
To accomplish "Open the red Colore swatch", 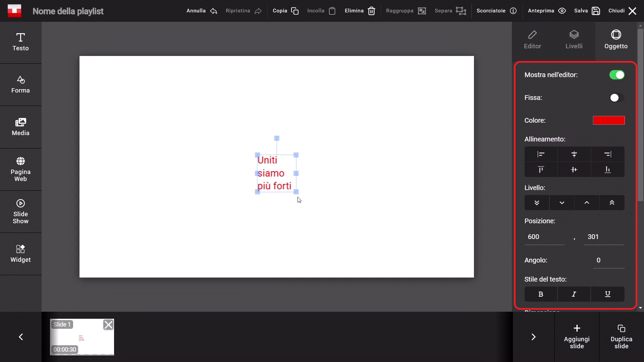I will click(608, 120).
